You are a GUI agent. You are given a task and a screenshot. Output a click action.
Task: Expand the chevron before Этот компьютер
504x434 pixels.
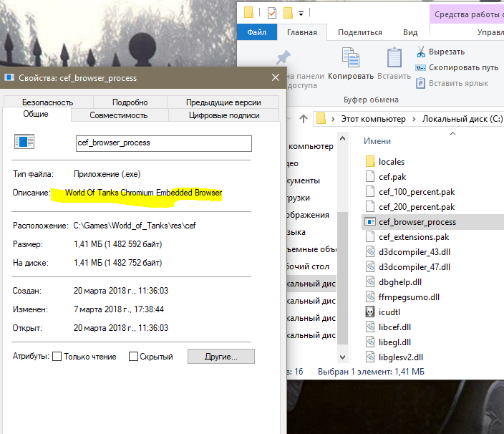click(333, 119)
